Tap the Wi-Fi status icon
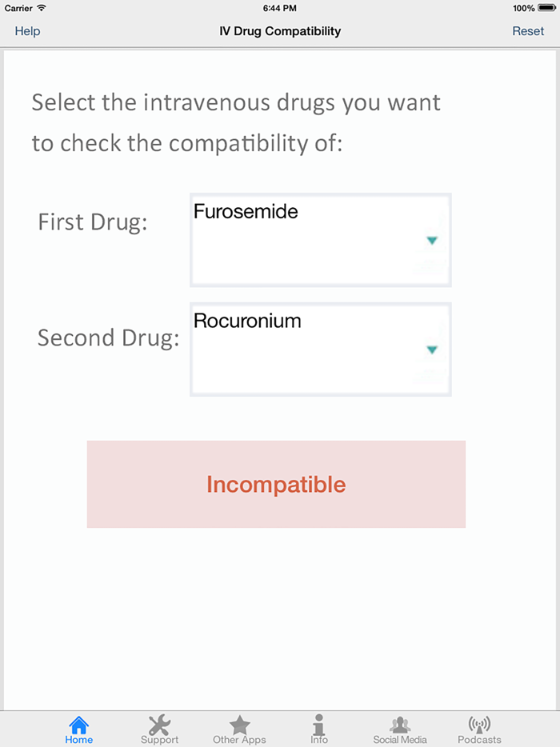The image size is (560, 747). pos(42,8)
